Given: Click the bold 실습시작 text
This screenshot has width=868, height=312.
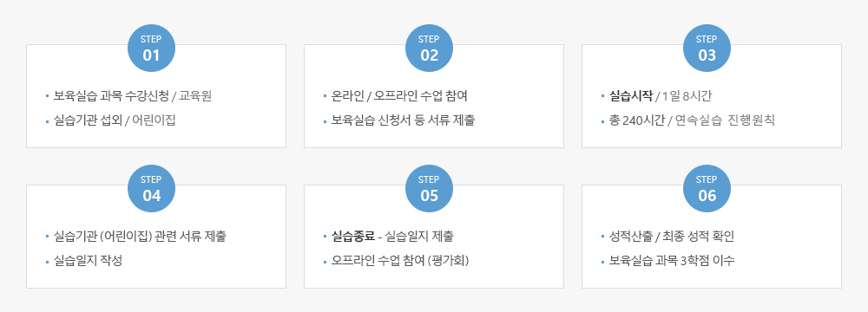Looking at the screenshot, I should [630, 96].
